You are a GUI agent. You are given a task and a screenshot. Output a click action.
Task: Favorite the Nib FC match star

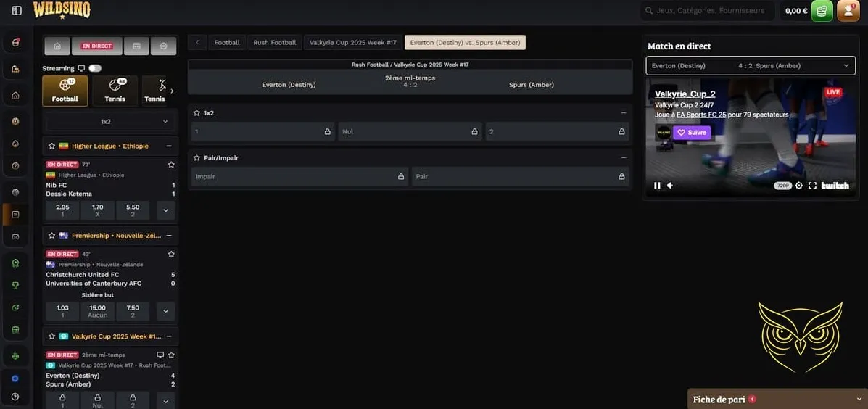pos(171,165)
